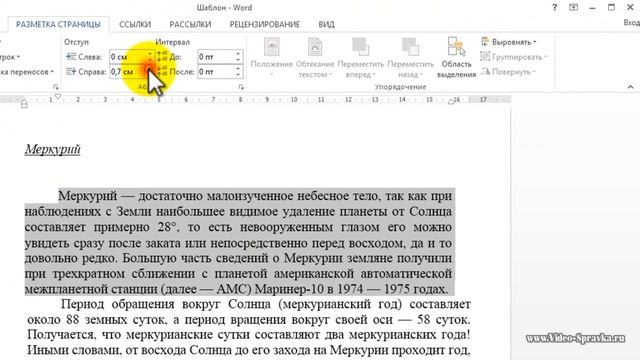The width and height of the screenshot is (640, 360).
Task: Open the Обтекание текстом wrap dropdown
Action: 315,58
